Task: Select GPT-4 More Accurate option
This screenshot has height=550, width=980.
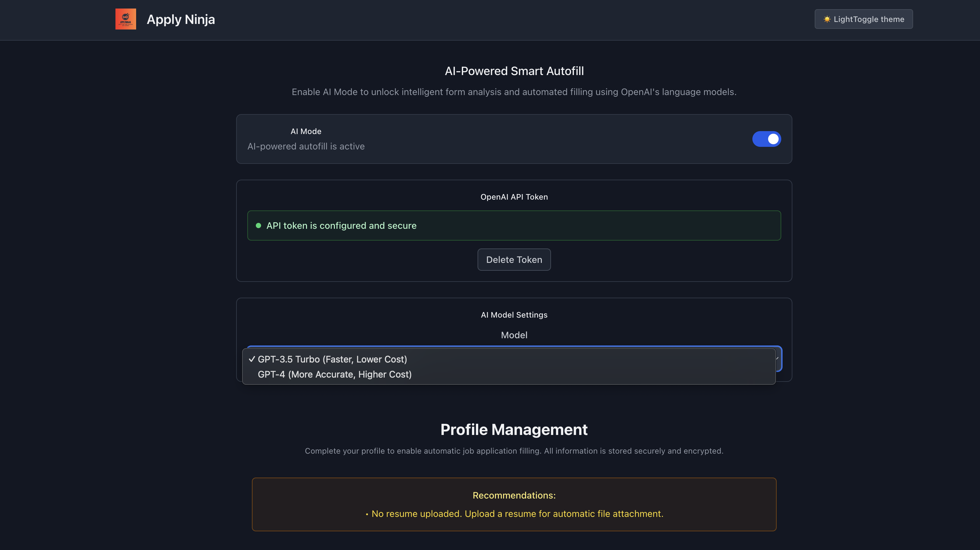Action: coord(335,374)
